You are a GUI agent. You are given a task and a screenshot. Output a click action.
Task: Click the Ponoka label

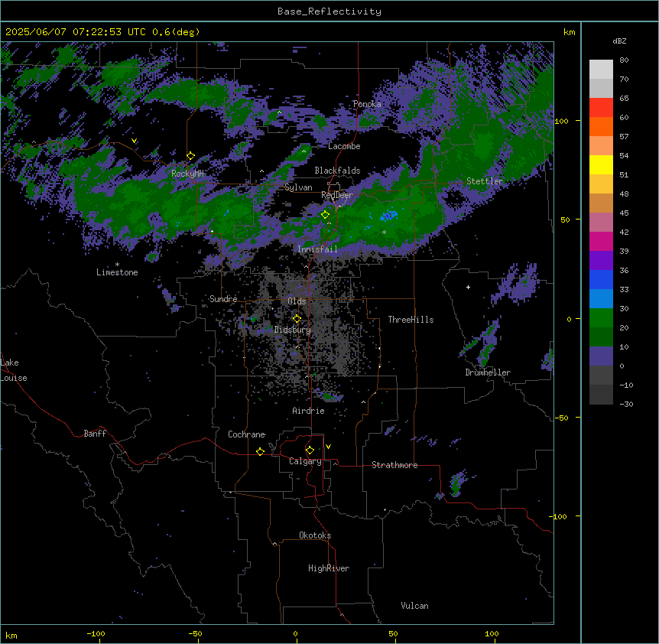pos(367,104)
